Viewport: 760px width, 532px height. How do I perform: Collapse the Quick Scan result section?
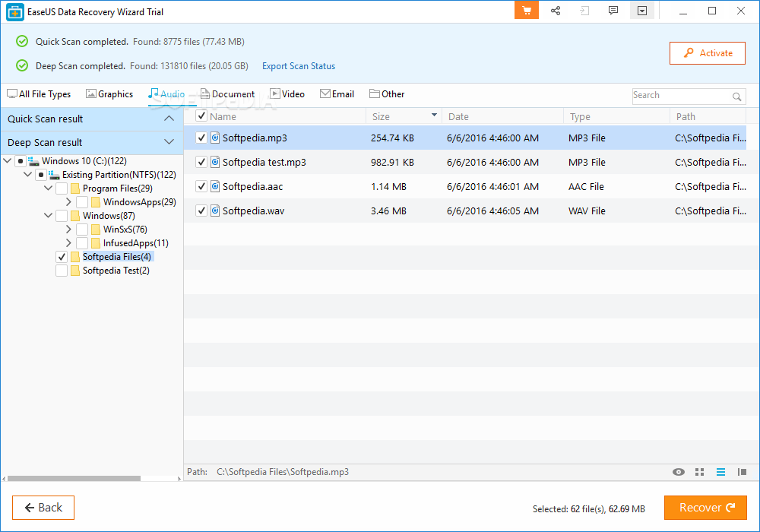pos(169,119)
